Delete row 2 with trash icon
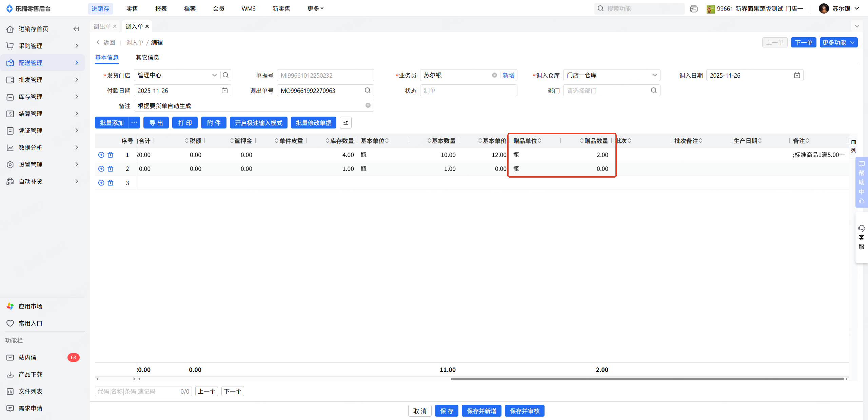Screen dimensions: 868x420 tap(111, 169)
